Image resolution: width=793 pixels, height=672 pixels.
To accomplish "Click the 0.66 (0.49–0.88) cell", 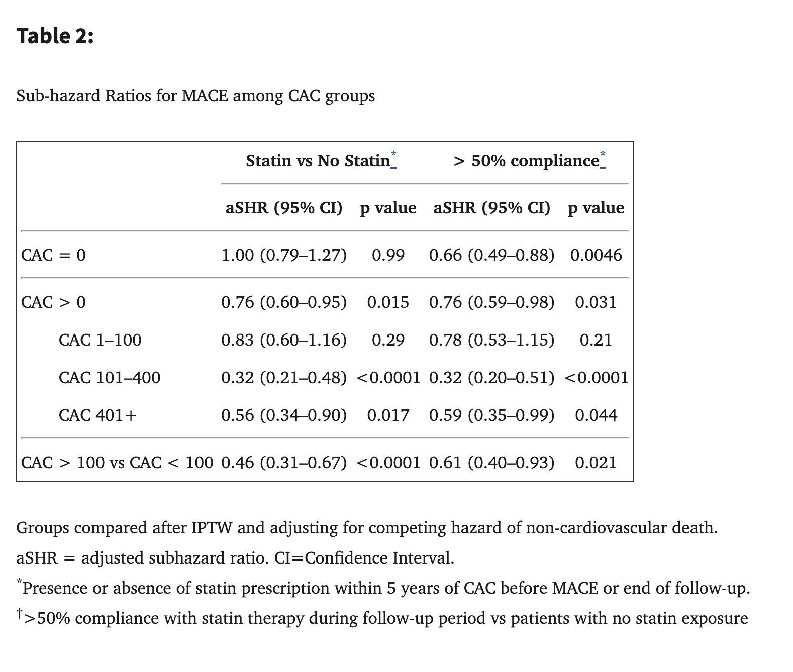I will click(491, 255).
